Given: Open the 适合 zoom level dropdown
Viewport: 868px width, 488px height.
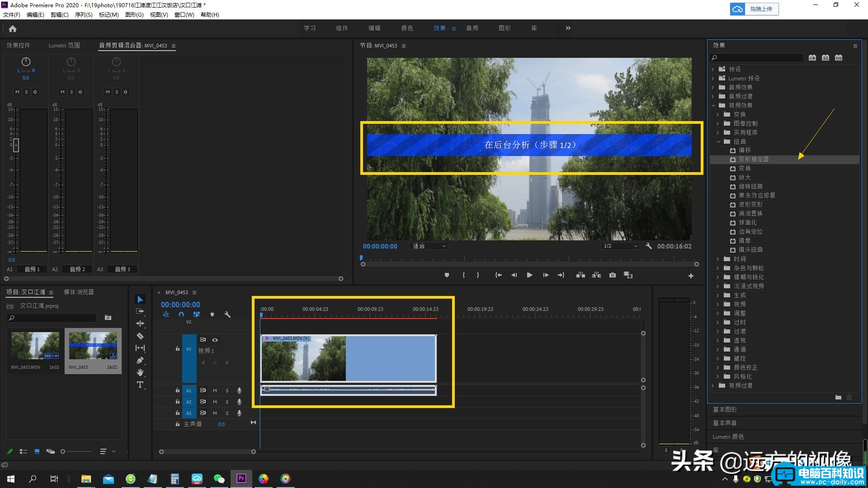Looking at the screenshot, I should point(429,246).
